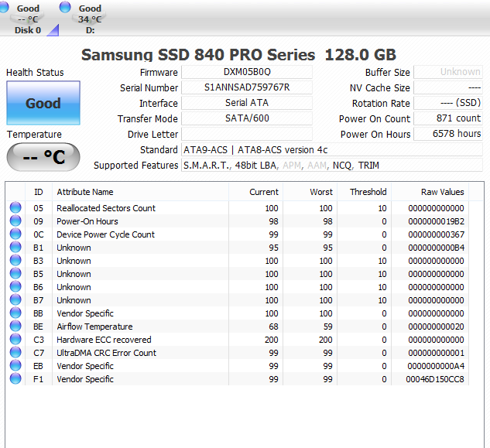Click the Serial Number field S1ANNSAD759767R
Image resolution: width=490 pixels, height=448 pixels.
[x=247, y=87]
